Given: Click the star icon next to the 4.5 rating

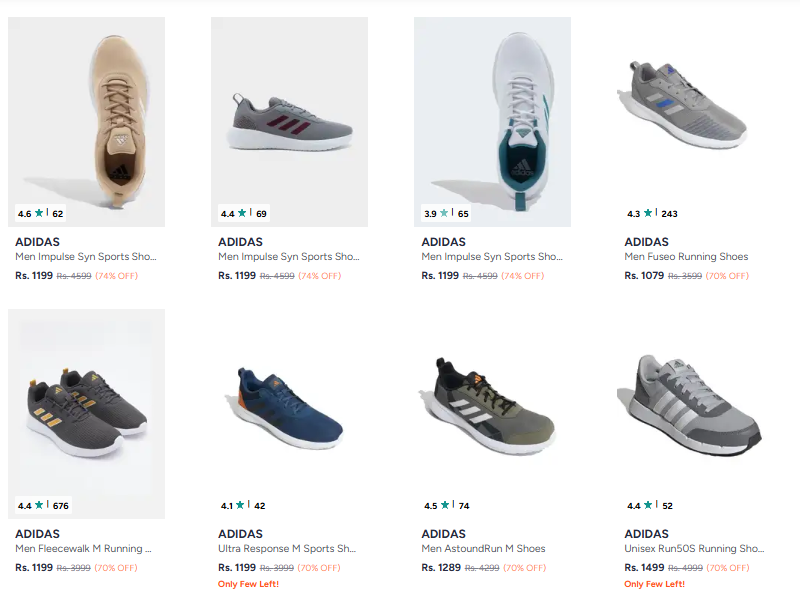Looking at the screenshot, I should click(x=445, y=505).
